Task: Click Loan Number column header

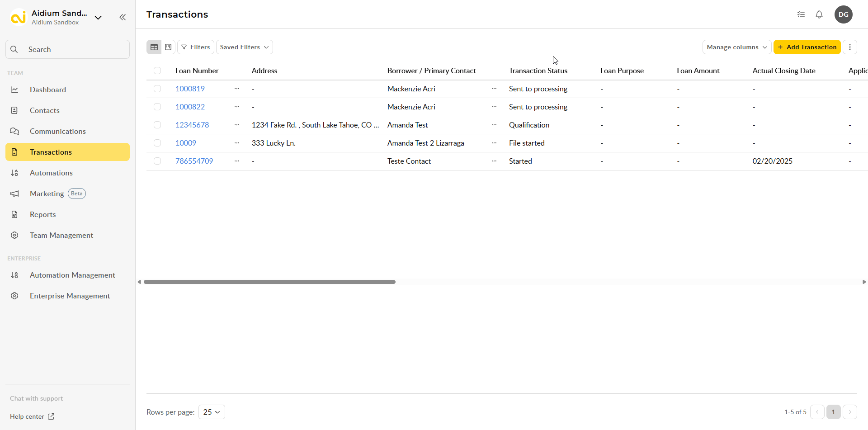Action: coord(197,71)
